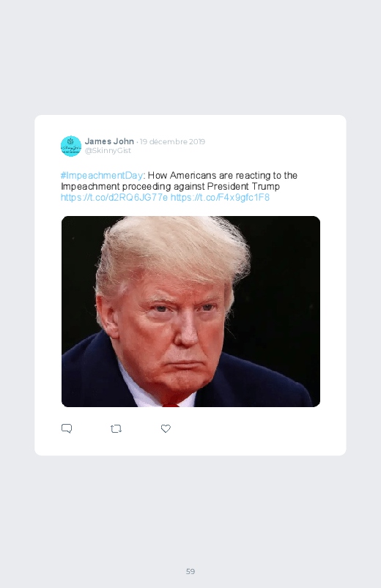The width and height of the screenshot is (381, 588).
Task: Open the 19 décembre 2019 timestamp
Action: coord(172,142)
